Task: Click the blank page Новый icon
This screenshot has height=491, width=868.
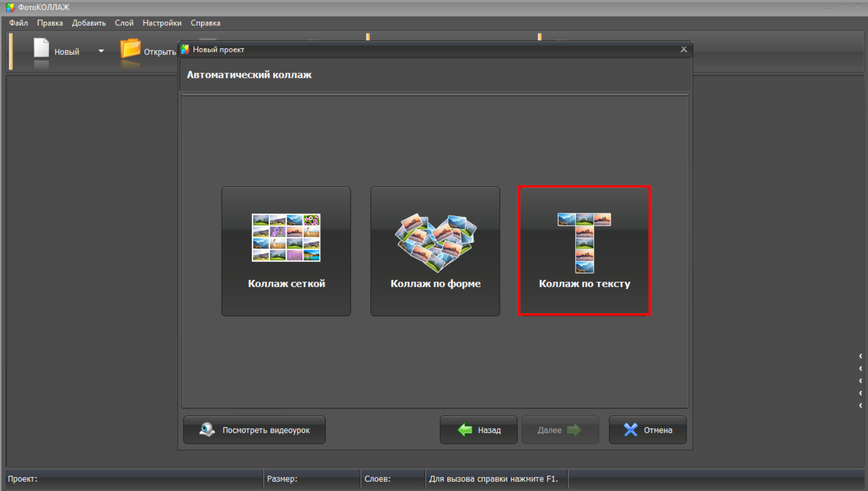Action: [x=41, y=49]
